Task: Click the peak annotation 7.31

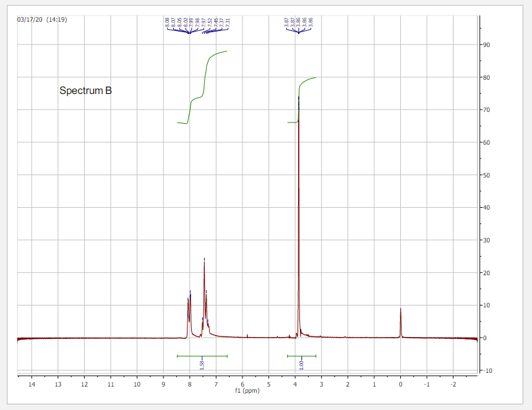Action: point(227,23)
